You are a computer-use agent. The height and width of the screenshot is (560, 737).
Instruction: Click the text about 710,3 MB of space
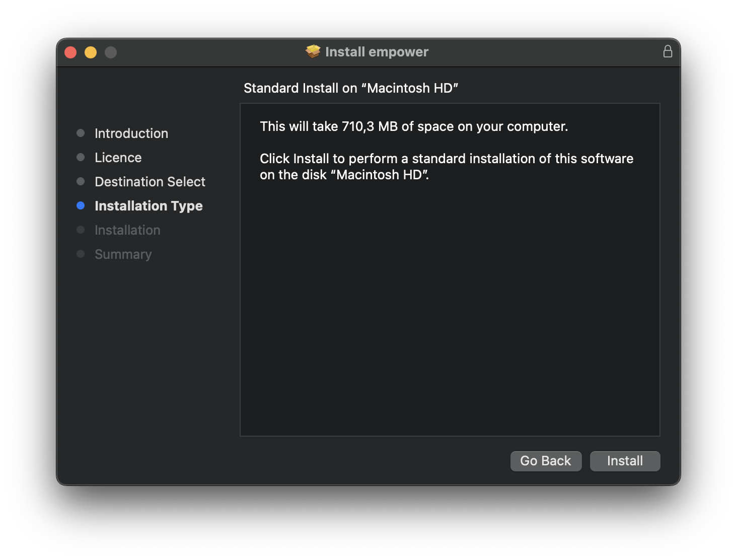click(x=414, y=126)
